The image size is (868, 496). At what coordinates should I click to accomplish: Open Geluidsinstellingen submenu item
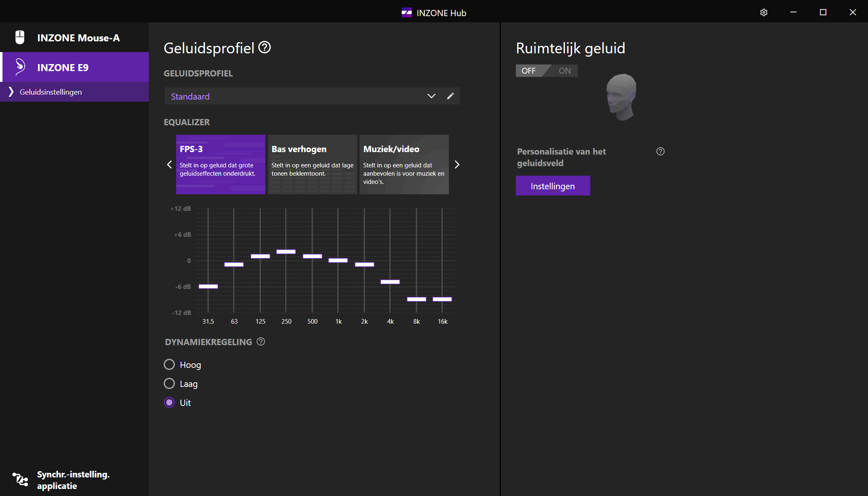click(51, 92)
